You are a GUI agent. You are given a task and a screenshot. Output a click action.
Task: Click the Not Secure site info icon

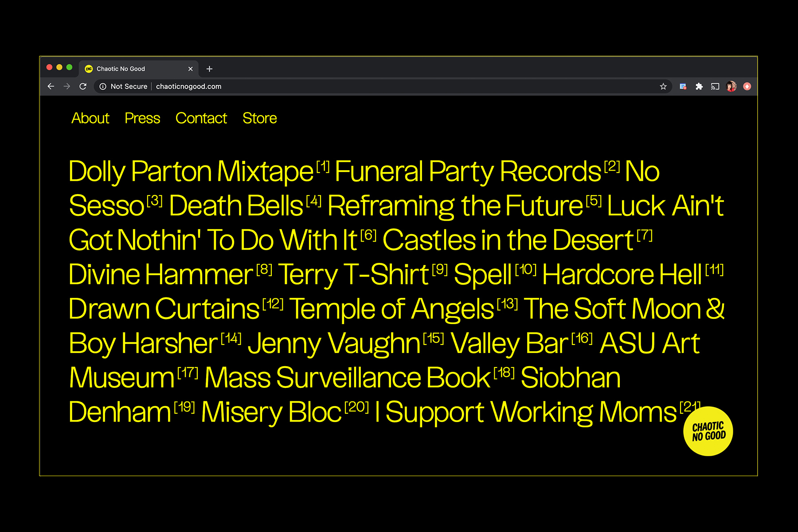pyautogui.click(x=103, y=86)
